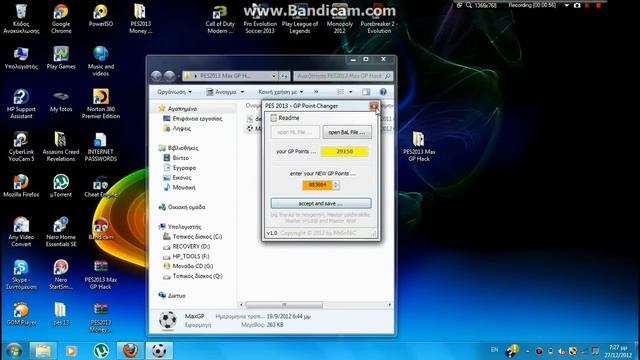Click the Explorer horizontal scrollbar thumb
The height and width of the screenshot is (360, 640).
point(284,305)
